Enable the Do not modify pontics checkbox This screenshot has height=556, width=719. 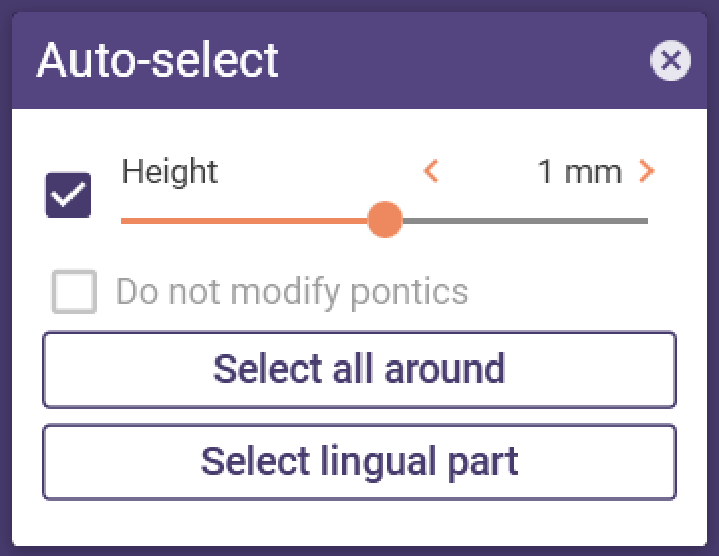(x=74, y=292)
